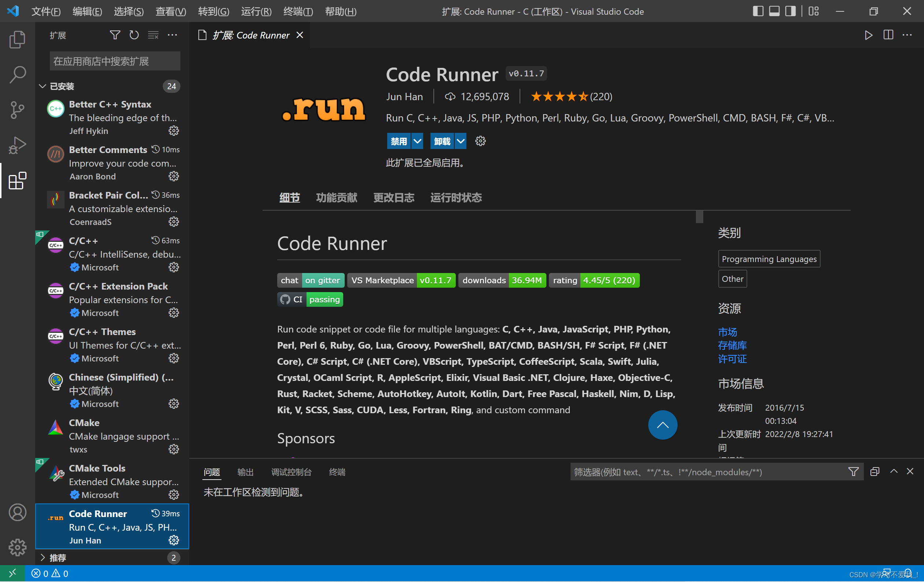The height and width of the screenshot is (582, 924).
Task: Toggle the bottom panel layout button
Action: 774,11
